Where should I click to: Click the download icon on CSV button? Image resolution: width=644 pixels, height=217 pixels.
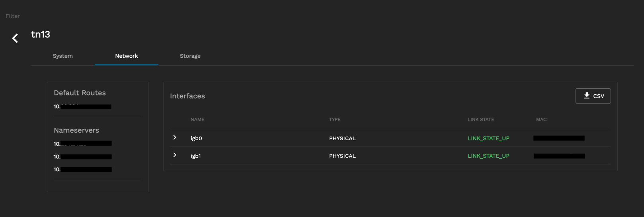pos(587,96)
